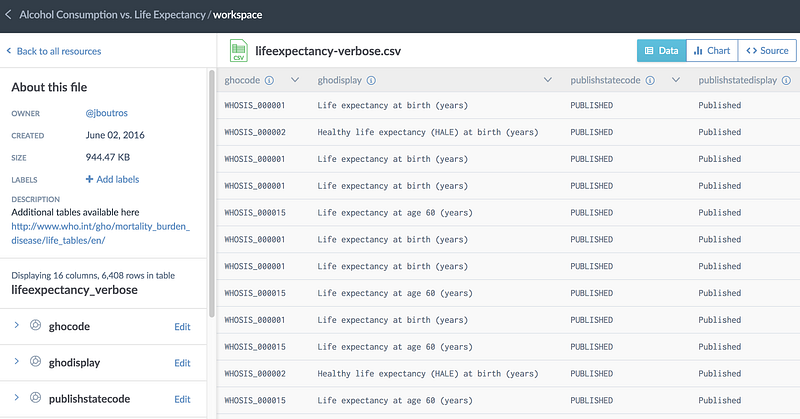Viewport: 800px width, 419px height.
Task: Go back using the top-left arrow
Action: pyautogui.click(x=9, y=15)
